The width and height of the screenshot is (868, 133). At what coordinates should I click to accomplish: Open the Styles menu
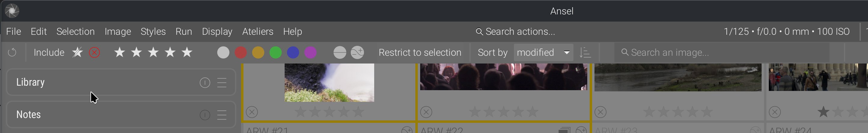pyautogui.click(x=153, y=31)
